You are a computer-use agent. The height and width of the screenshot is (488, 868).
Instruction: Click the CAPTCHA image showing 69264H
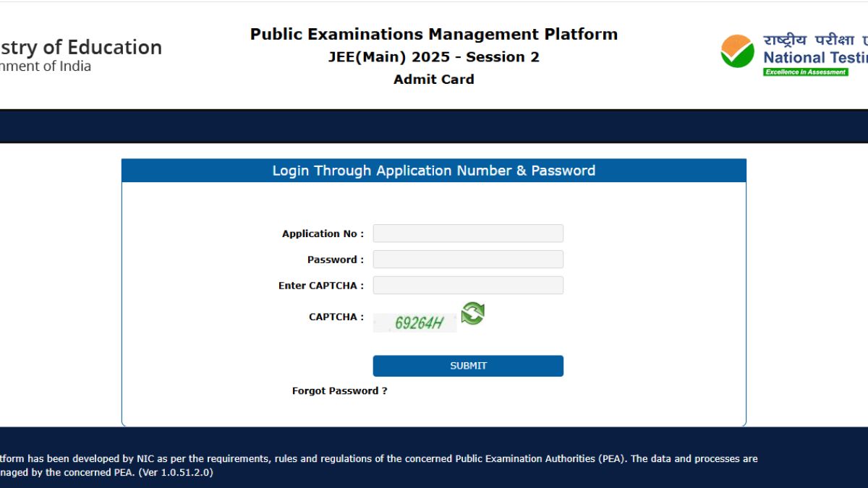tap(415, 322)
